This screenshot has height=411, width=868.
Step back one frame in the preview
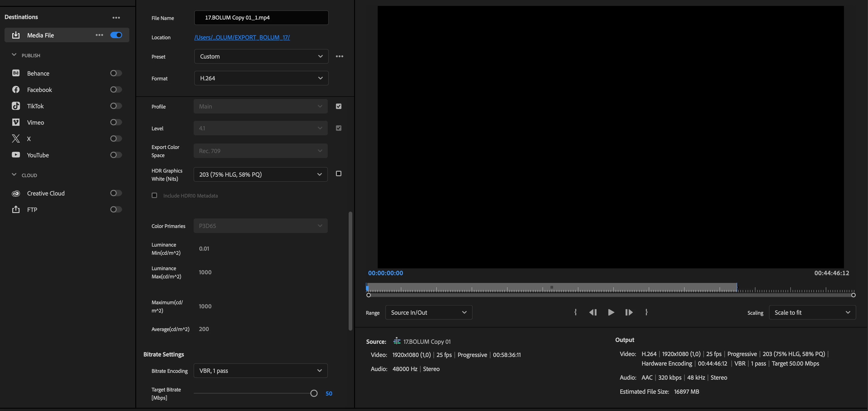coord(593,312)
